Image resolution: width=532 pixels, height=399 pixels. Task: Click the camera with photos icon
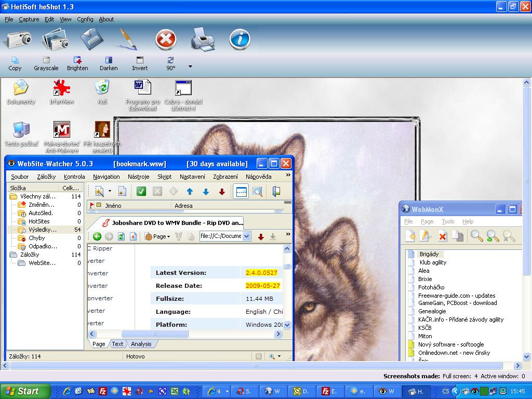tap(55, 39)
